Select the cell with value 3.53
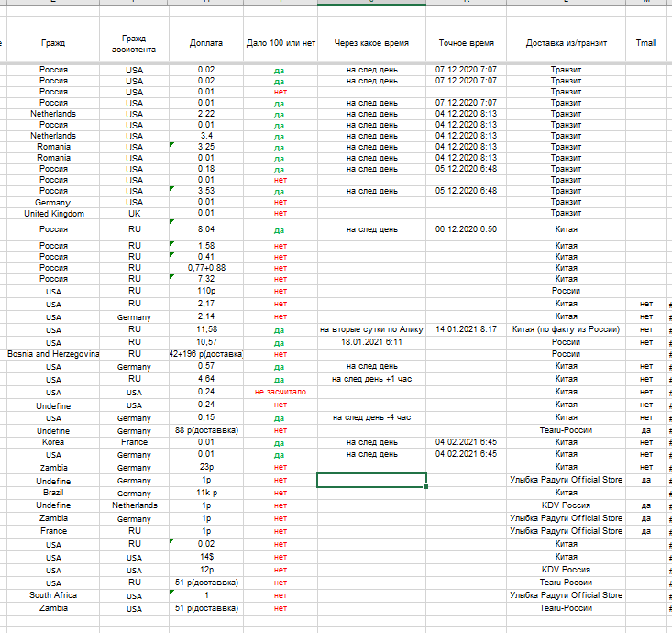The height and width of the screenshot is (633, 672). click(x=206, y=191)
